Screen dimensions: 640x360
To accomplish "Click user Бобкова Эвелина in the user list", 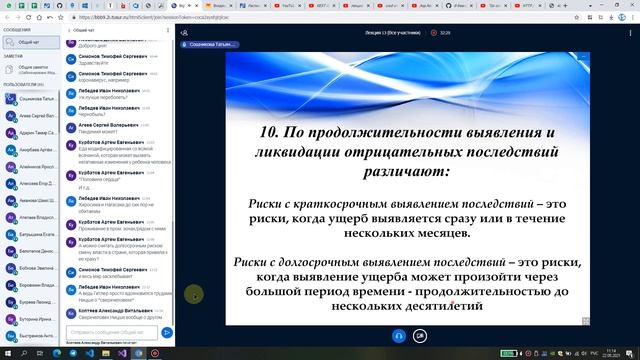I will point(31,269).
